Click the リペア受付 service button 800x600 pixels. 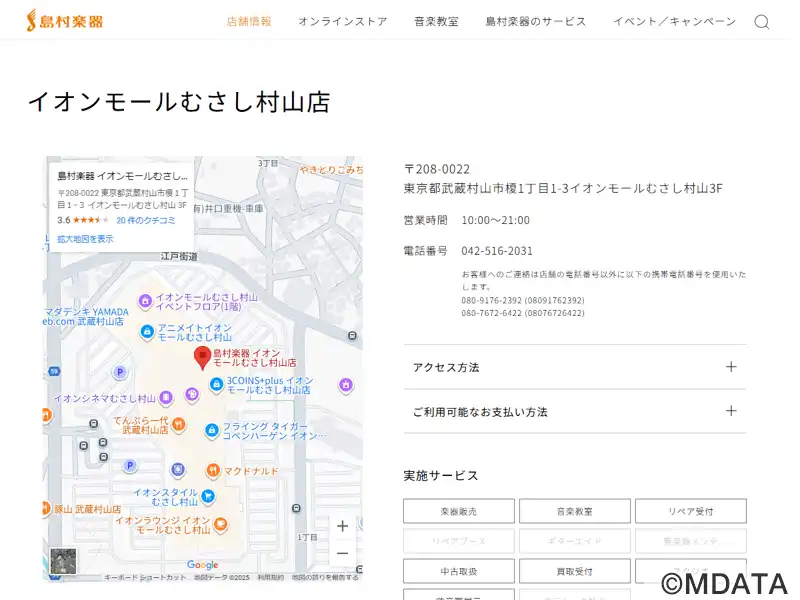point(690,511)
